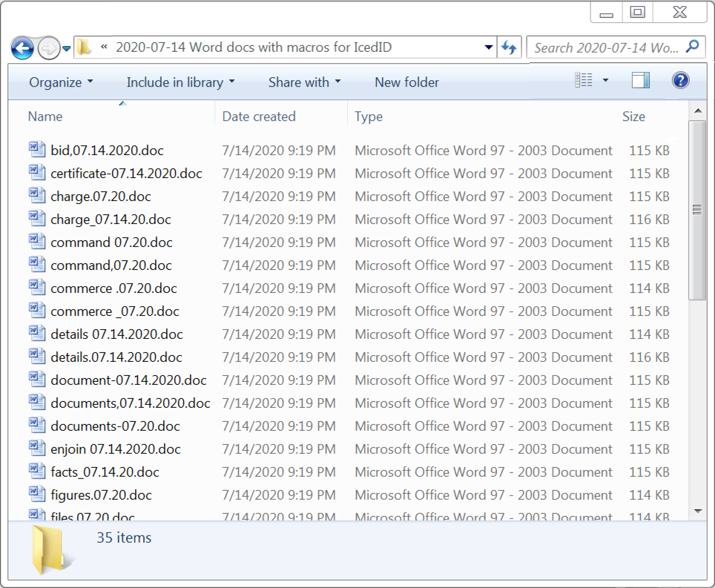Screen dimensions: 715x588
Task: Expand the view options dropdown arrow
Action: pos(605,80)
